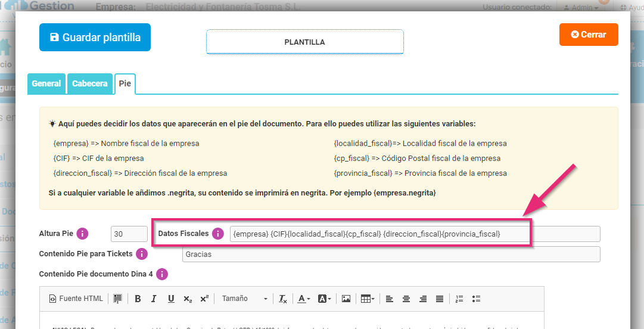Click the lightbulb tip icon in the notice
644x329 pixels.
click(x=52, y=123)
